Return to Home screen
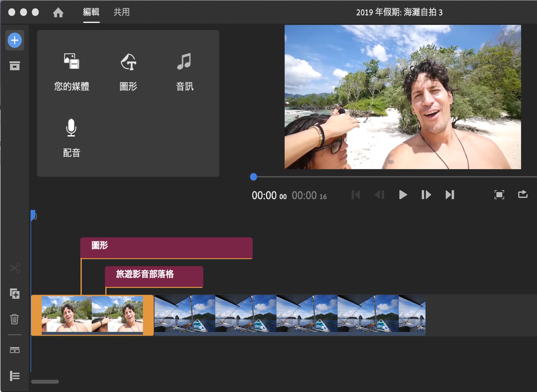Screen dimensions: 537x392 click(x=58, y=12)
